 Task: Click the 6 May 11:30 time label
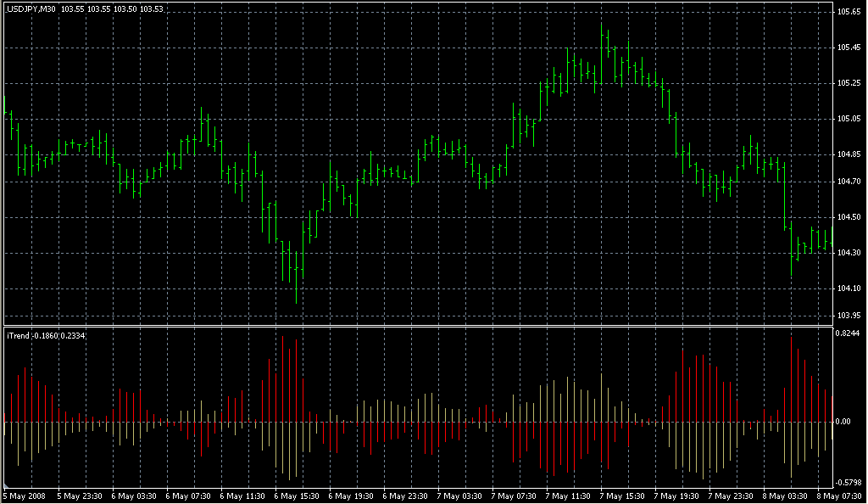click(x=242, y=496)
